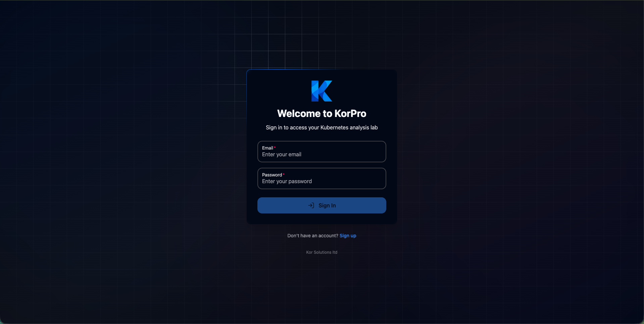Click the Email field label
The image size is (644, 324).
coord(267,148)
